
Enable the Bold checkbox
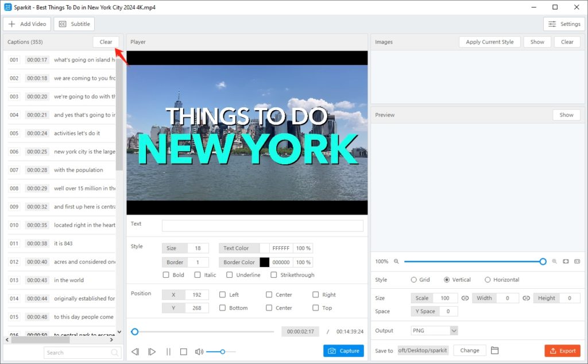pyautogui.click(x=166, y=275)
